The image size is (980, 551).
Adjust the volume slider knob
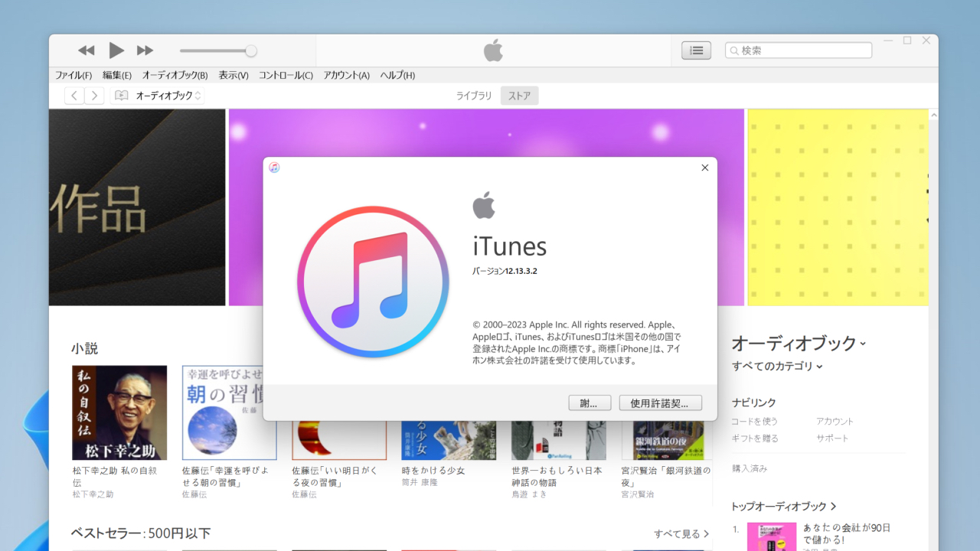[250, 51]
